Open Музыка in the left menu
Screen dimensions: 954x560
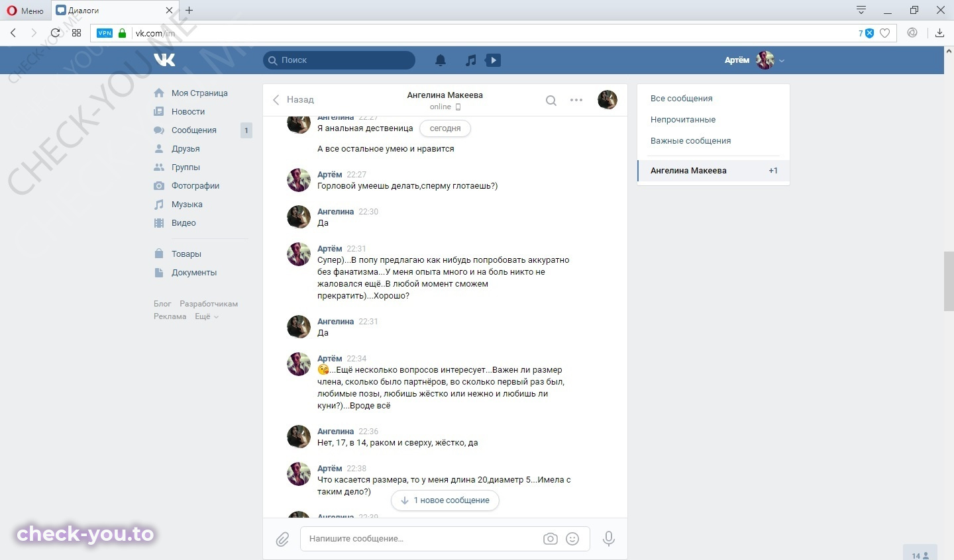coord(187,205)
